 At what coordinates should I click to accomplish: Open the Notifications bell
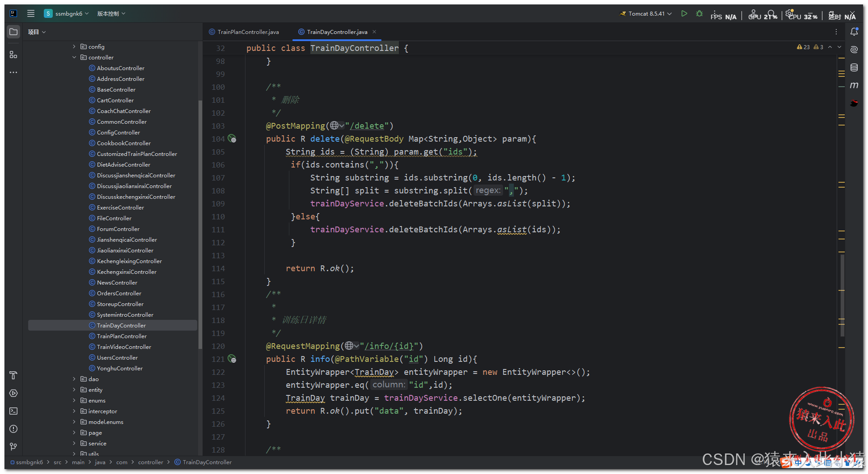pyautogui.click(x=854, y=32)
